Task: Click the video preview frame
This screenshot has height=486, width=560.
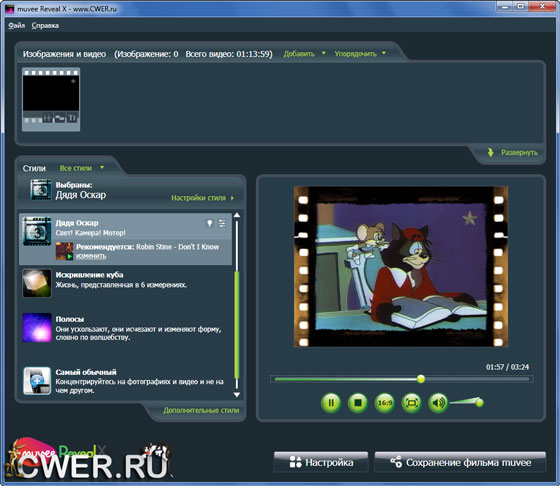Action: click(401, 266)
